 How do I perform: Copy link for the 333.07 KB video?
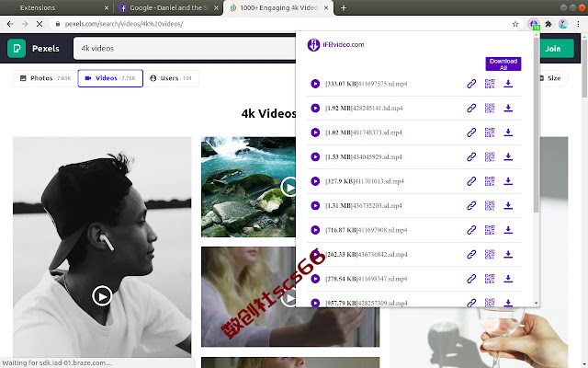point(471,84)
